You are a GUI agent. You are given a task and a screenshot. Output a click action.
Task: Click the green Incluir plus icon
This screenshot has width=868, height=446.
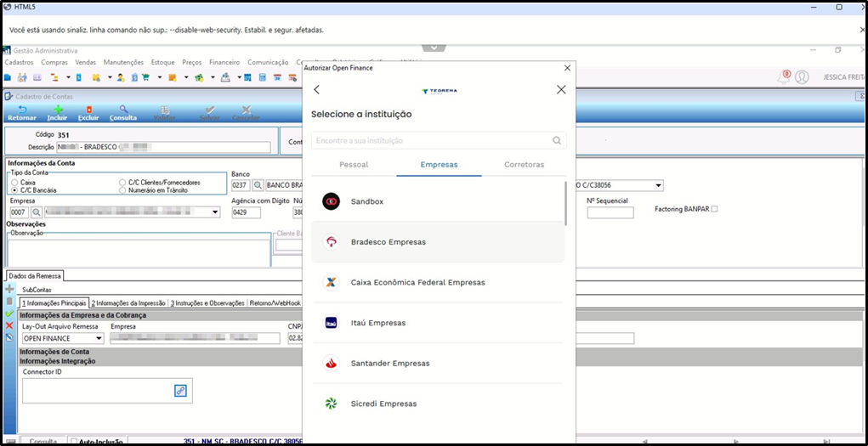(x=57, y=114)
